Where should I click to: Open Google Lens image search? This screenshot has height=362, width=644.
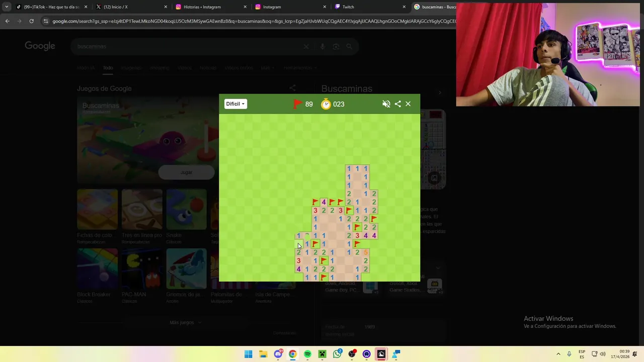tap(336, 46)
